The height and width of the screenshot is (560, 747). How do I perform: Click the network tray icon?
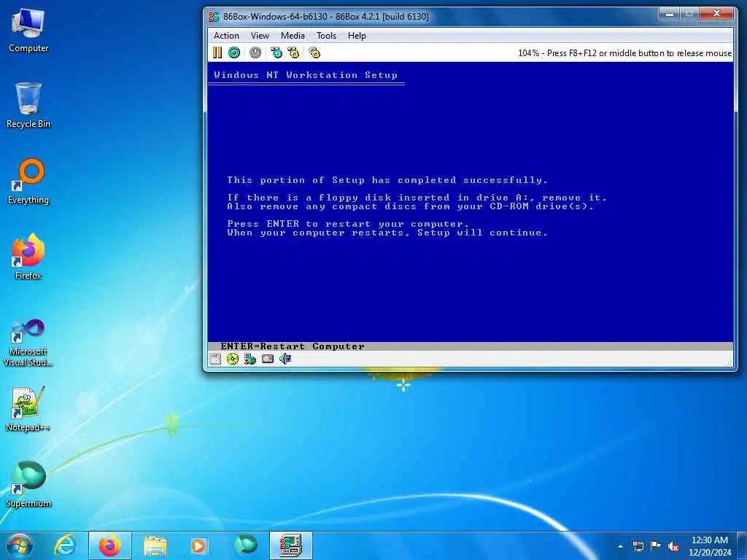click(638, 546)
